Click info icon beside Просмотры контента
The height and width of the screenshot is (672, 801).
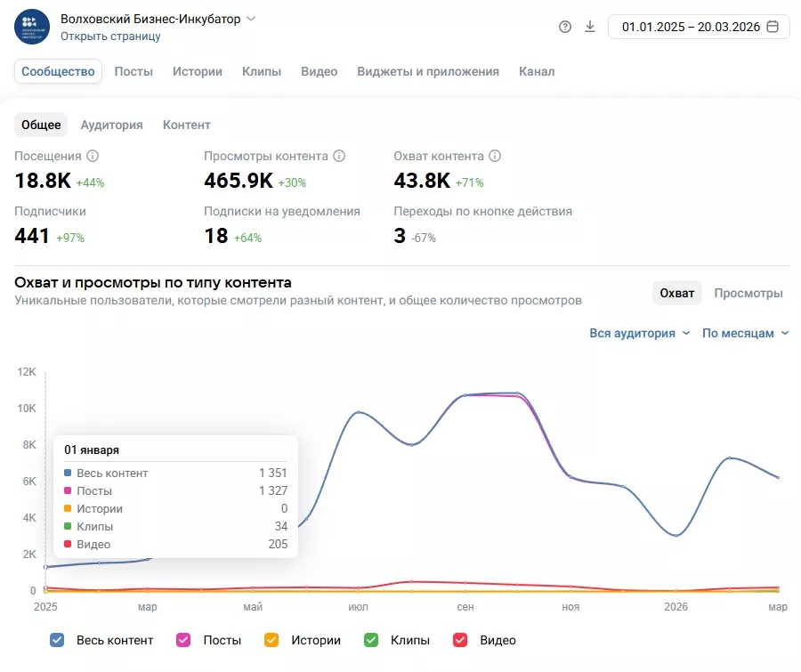[338, 156]
